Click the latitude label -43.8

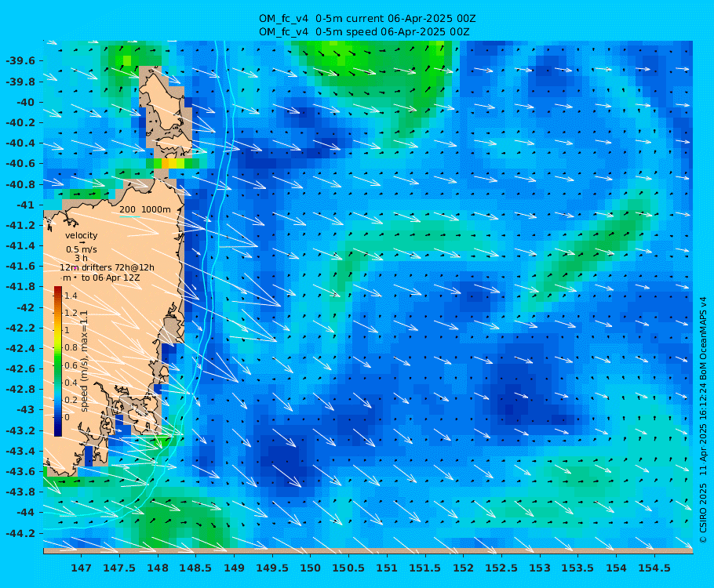pyautogui.click(x=20, y=492)
